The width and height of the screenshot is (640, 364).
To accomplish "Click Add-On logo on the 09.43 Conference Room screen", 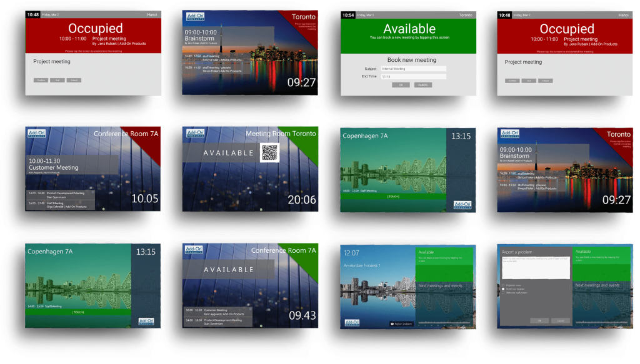I will pos(195,250).
